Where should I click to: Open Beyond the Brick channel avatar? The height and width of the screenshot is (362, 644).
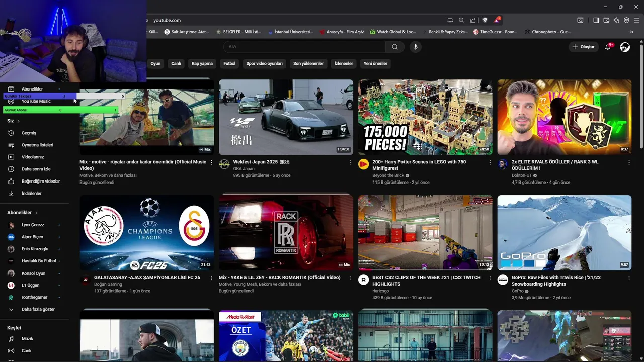(363, 164)
